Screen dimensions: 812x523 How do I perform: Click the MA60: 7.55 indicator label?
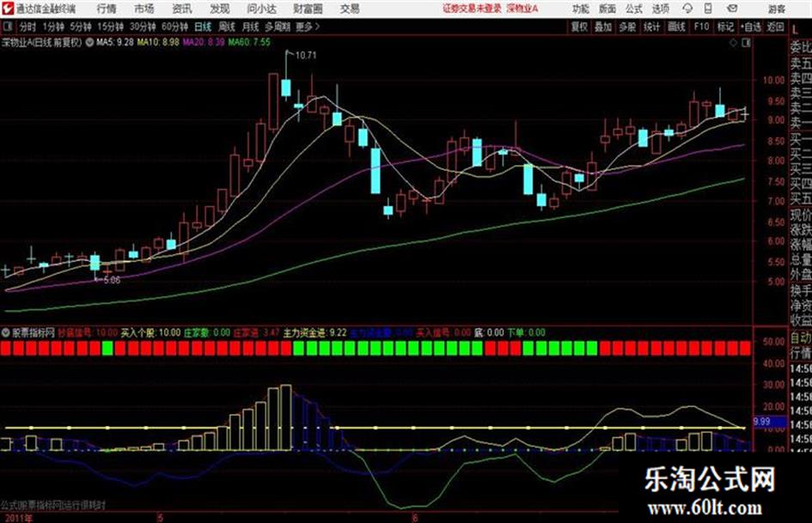tap(249, 42)
